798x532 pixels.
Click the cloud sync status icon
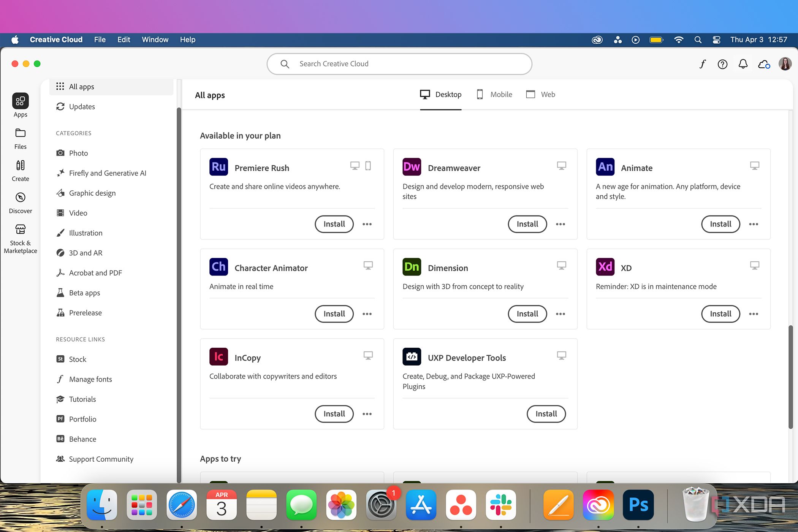click(764, 64)
